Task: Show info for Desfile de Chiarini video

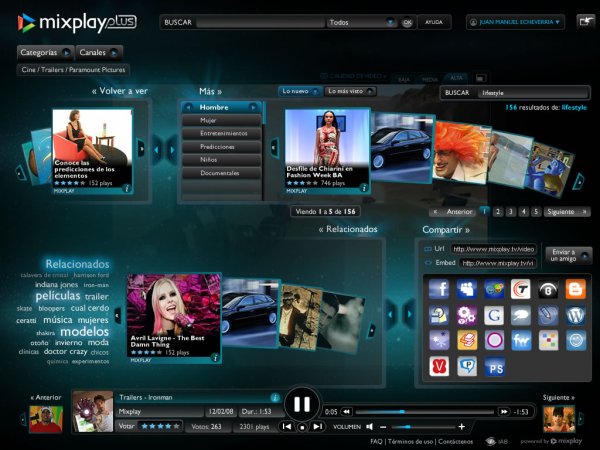Action: [364, 188]
